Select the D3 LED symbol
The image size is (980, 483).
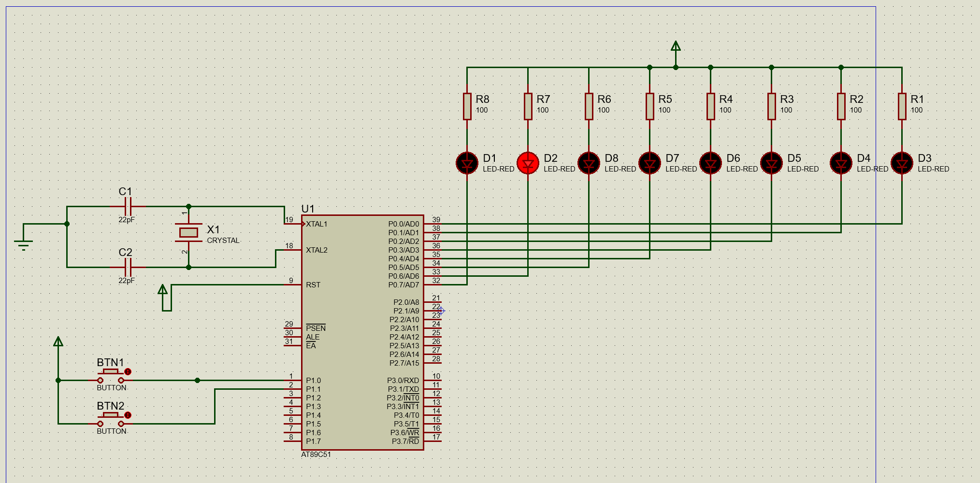coord(902,163)
